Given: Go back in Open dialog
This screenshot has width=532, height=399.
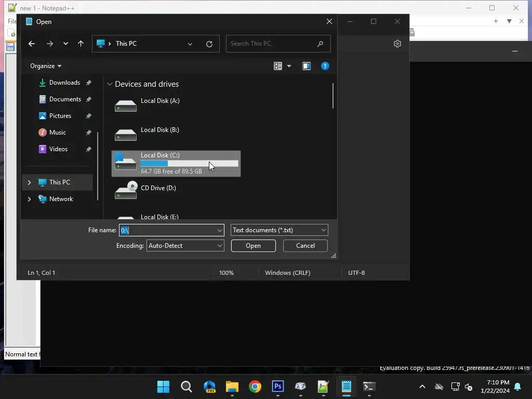Looking at the screenshot, I should (x=32, y=44).
